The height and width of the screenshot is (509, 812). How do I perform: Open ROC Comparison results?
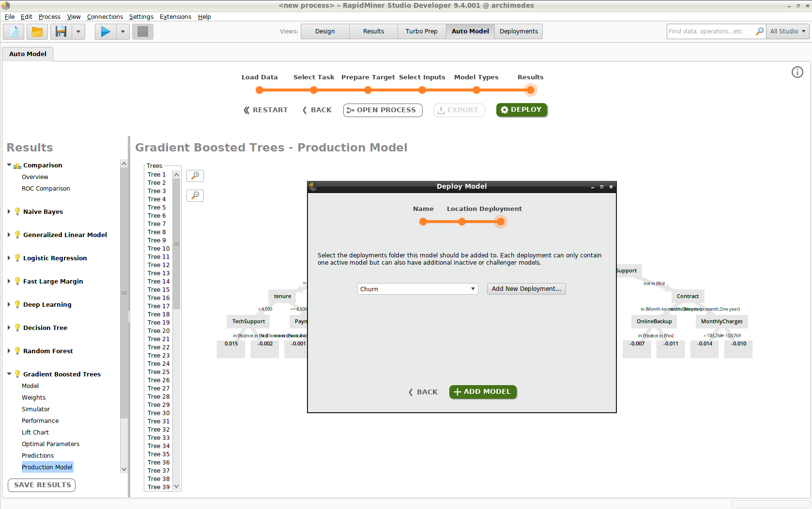46,189
